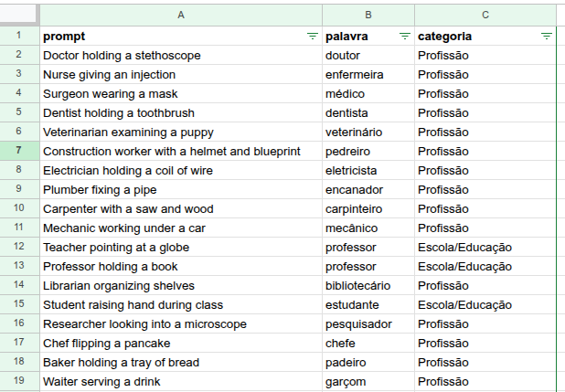Select row 7 header
Image resolution: width=565 pixels, height=392 pixels.
(x=18, y=150)
